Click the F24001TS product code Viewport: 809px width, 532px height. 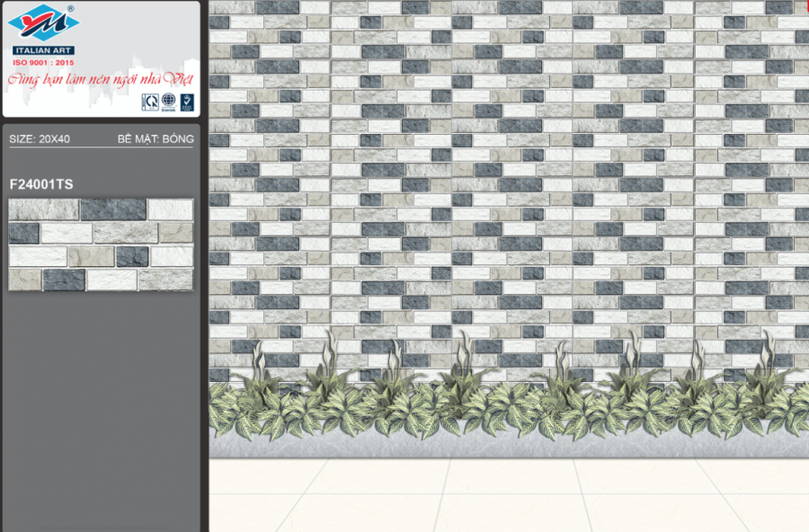point(41,184)
